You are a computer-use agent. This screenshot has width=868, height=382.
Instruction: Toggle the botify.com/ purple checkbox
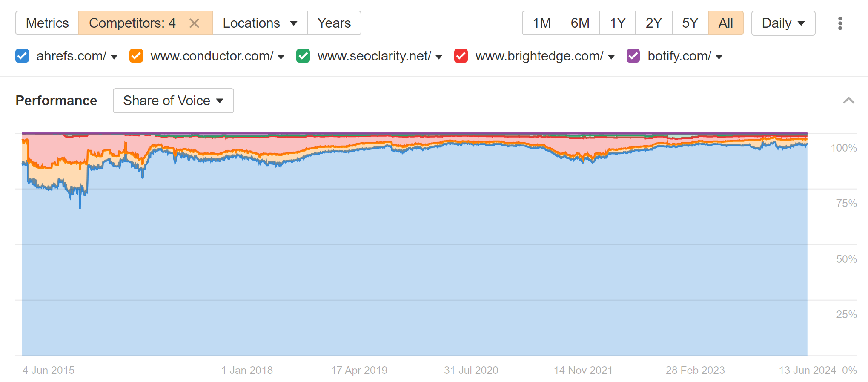(x=633, y=56)
